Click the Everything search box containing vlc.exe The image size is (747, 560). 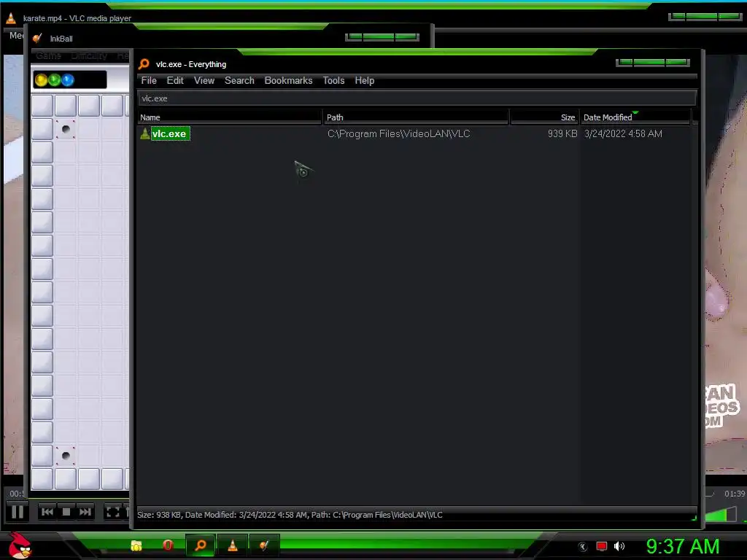pyautogui.click(x=417, y=98)
